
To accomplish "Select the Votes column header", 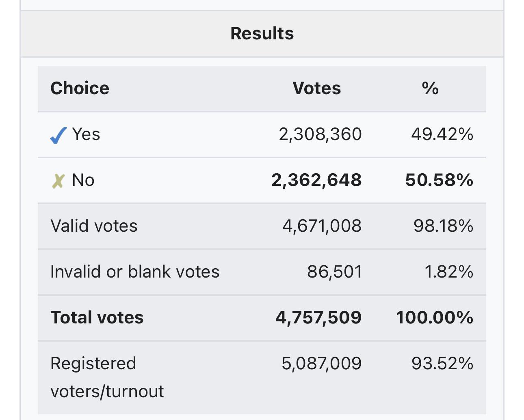I will (x=316, y=88).
